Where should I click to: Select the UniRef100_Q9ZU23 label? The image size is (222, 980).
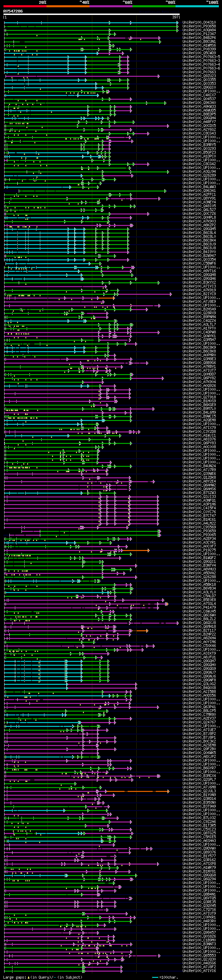pos(199,76)
